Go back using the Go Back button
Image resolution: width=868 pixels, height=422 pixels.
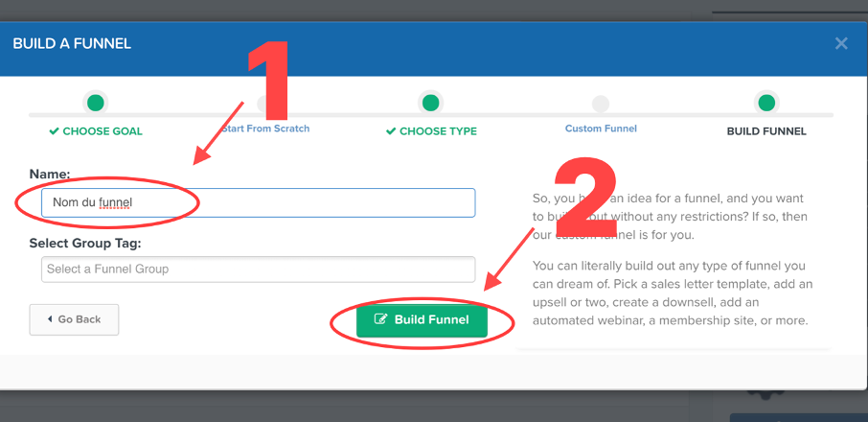(74, 319)
